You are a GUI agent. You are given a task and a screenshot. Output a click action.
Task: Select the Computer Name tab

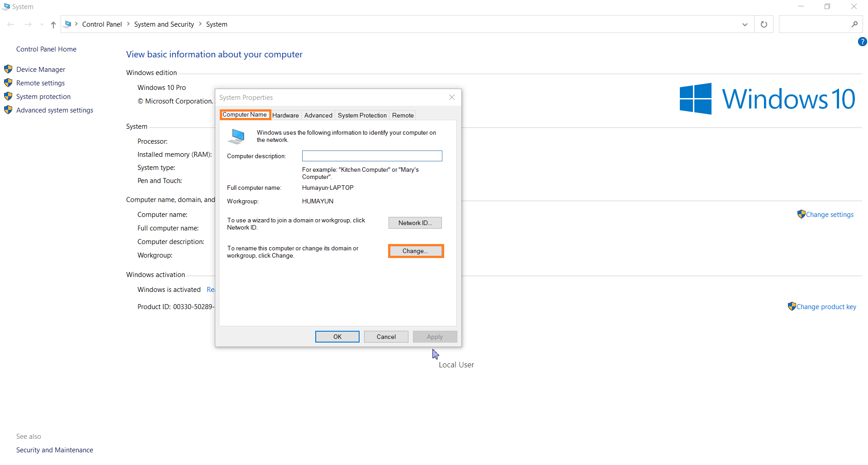pyautogui.click(x=245, y=115)
